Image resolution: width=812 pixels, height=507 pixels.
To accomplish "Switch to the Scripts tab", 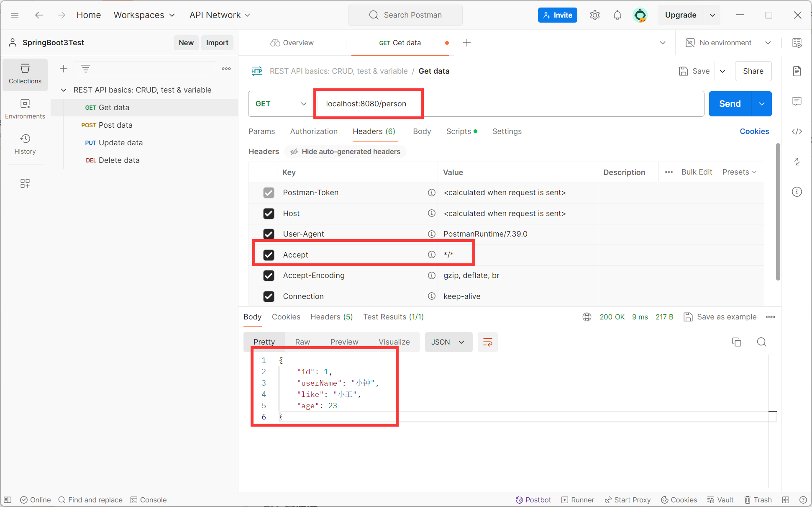I will [x=461, y=131].
